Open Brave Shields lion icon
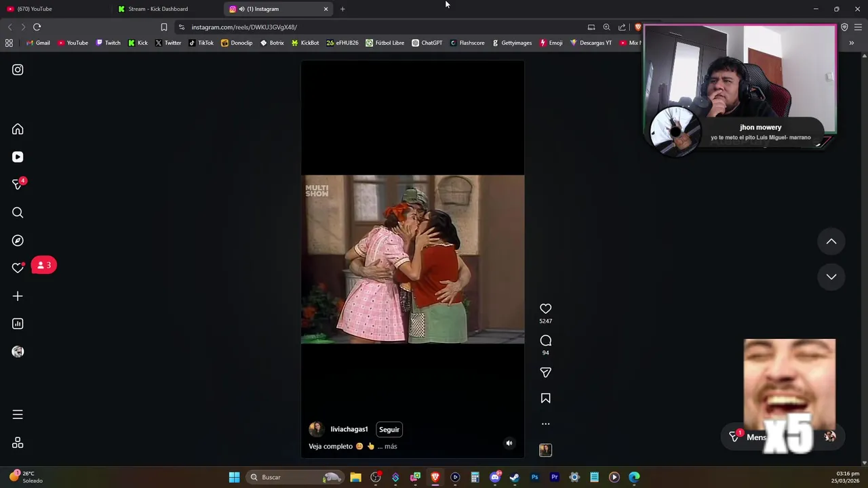The image size is (868, 488). (x=637, y=27)
